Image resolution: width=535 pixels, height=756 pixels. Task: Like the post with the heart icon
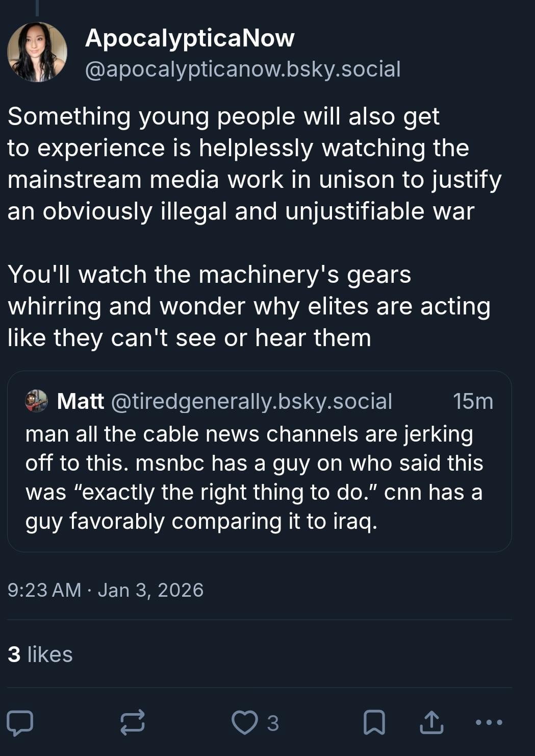(x=245, y=722)
